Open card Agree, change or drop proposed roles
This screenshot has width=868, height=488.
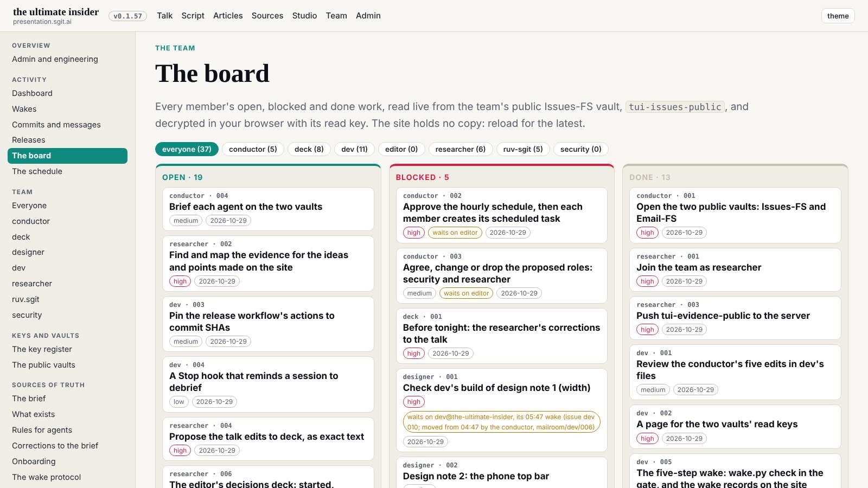[x=502, y=275]
